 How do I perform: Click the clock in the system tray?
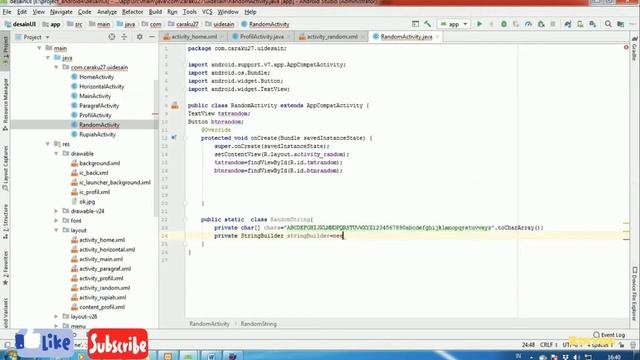pyautogui.click(x=614, y=357)
